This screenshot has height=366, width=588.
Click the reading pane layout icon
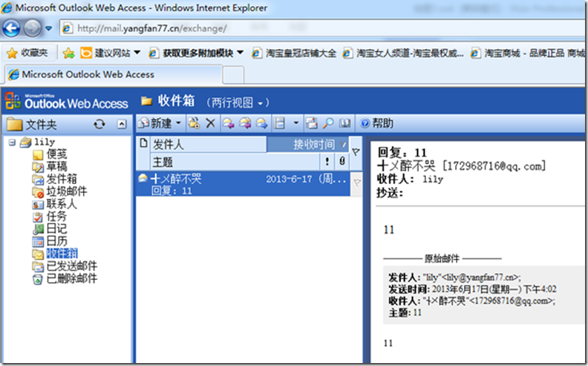click(x=280, y=123)
